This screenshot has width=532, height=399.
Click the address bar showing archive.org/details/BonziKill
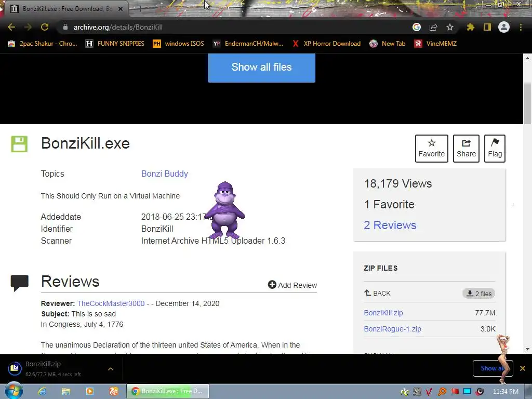click(x=234, y=27)
